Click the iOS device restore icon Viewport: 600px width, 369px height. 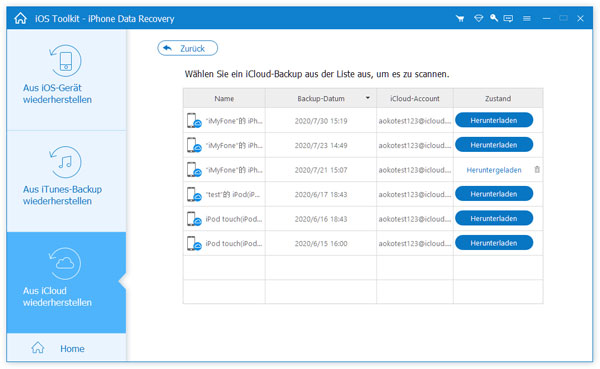coord(65,60)
